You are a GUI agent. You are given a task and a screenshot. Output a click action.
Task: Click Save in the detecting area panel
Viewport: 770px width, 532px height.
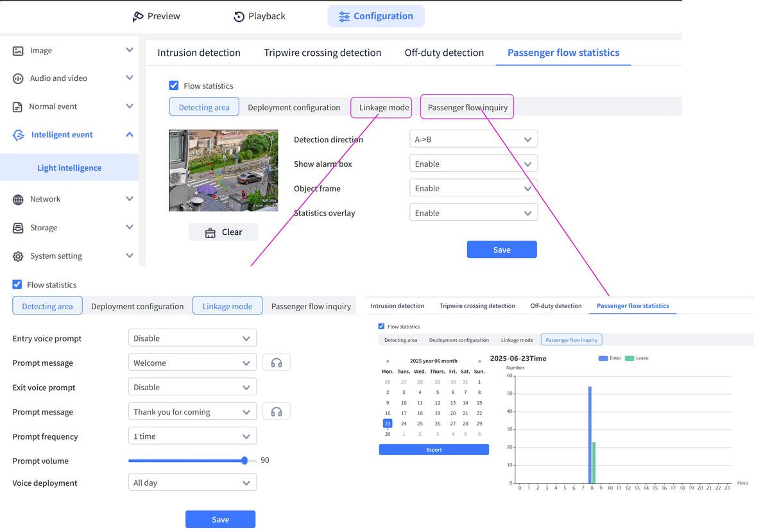pos(502,250)
